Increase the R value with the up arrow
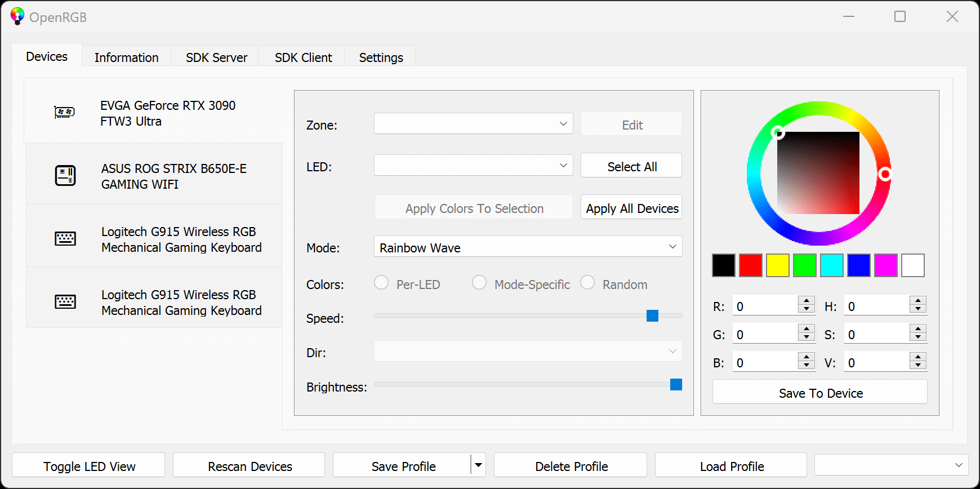This screenshot has height=489, width=980. 807,301
